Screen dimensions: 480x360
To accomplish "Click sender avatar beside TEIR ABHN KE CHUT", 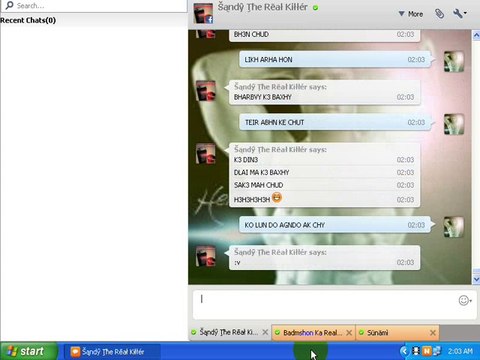I will coord(454,124).
